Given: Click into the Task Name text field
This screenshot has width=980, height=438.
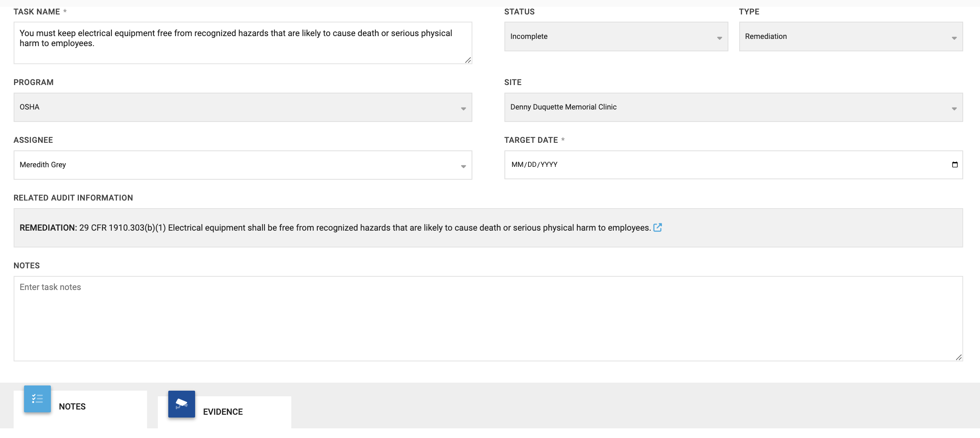Looking at the screenshot, I should (x=242, y=43).
